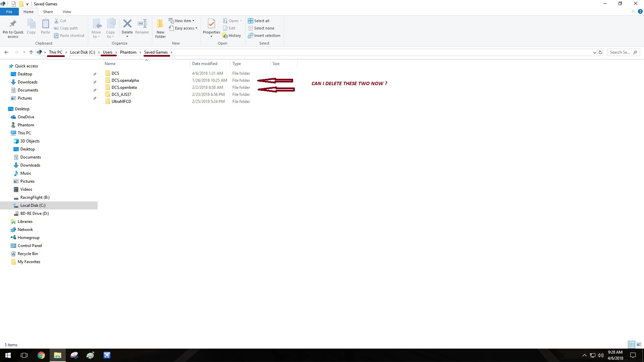Open volume control in system tray
This screenshot has width=644, height=362.
[601, 355]
